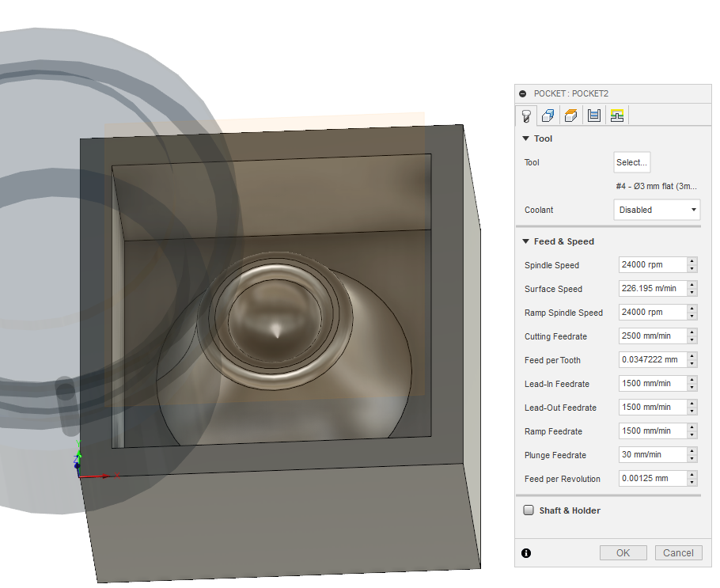Decrease Spindle Speed with down arrow
720x588 pixels.
click(x=692, y=269)
